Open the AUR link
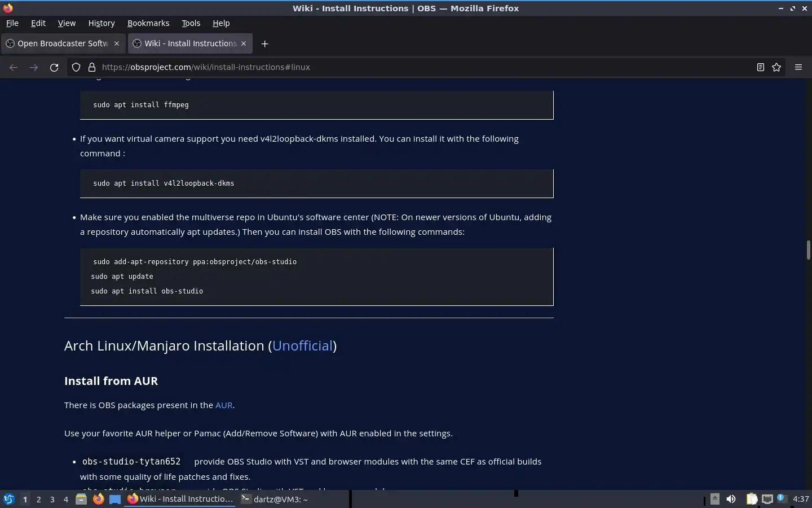 [224, 405]
